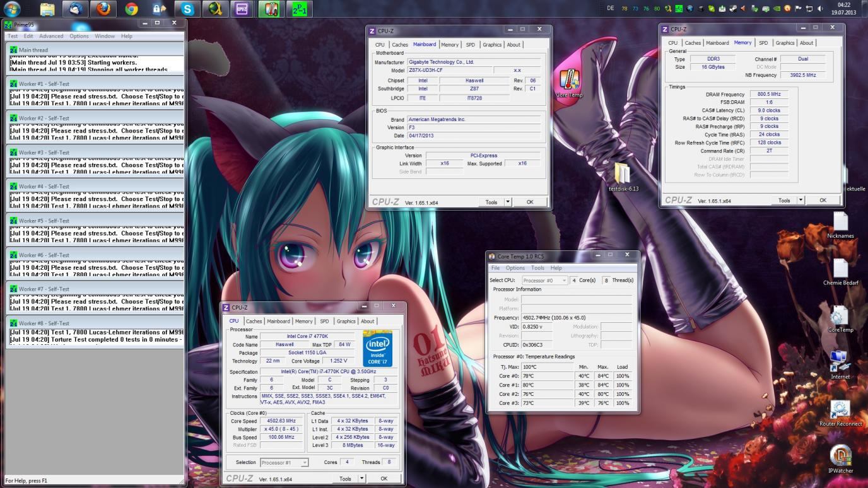Click the CPU-Z taskbar button
This screenshot has width=868, height=488.
point(242,9)
